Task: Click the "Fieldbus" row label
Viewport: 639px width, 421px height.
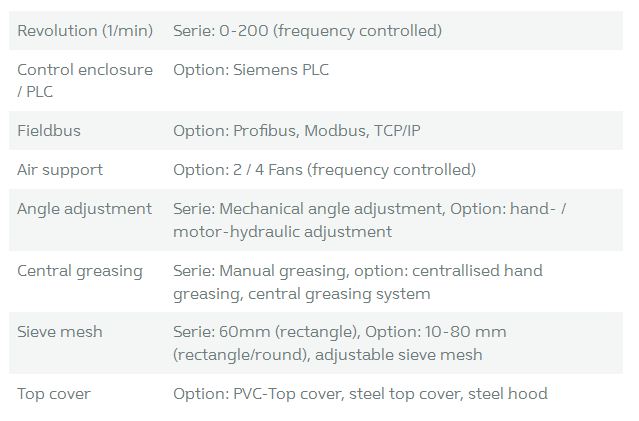Action: click(49, 131)
